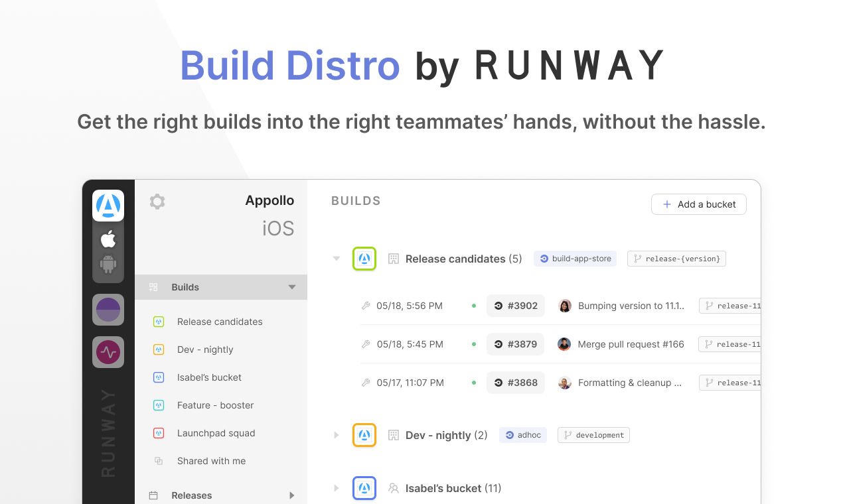This screenshot has height=504, width=843.
Task: Click wrench icon on 05/18, 5:56 PM build
Action: pos(366,306)
